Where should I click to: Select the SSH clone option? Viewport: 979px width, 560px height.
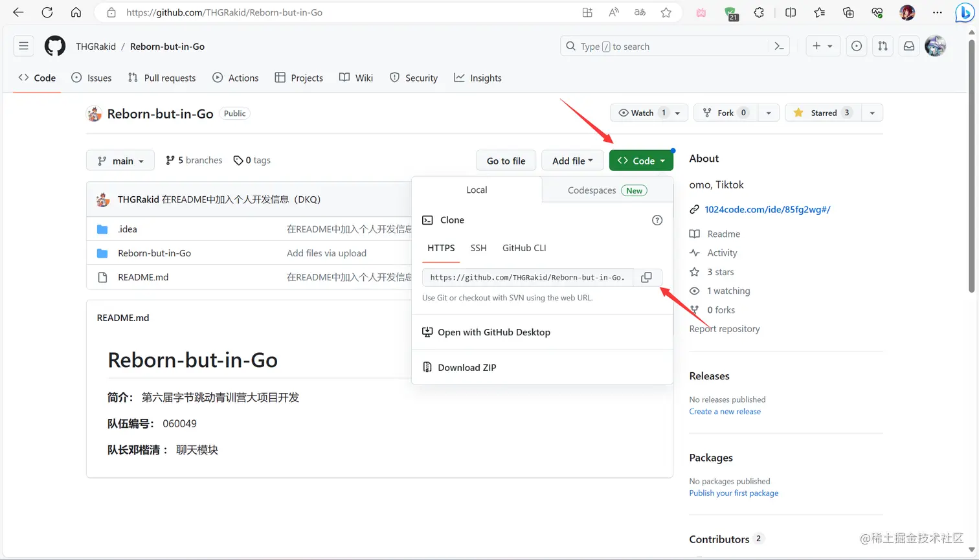(x=478, y=248)
